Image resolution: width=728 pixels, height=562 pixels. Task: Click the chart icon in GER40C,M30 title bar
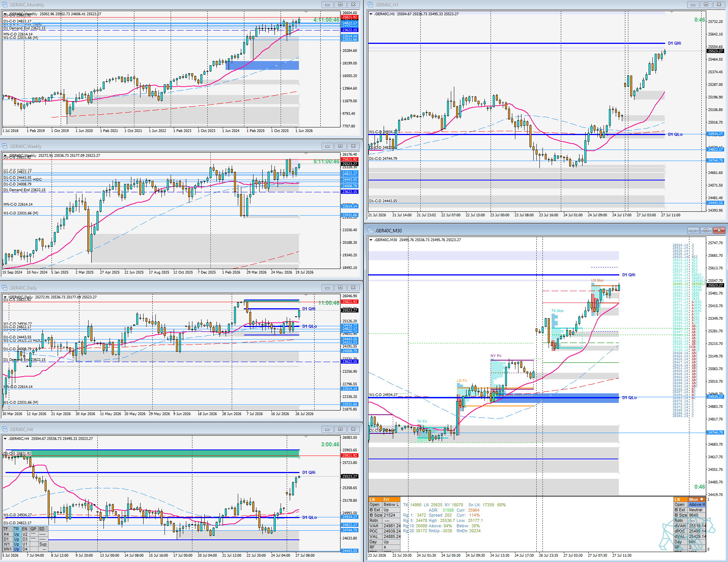click(x=370, y=230)
